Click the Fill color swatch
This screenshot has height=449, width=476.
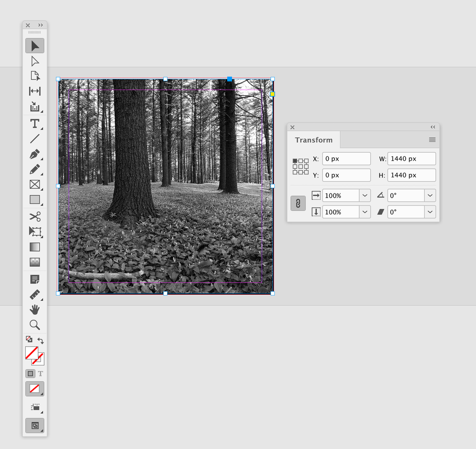coord(31,353)
